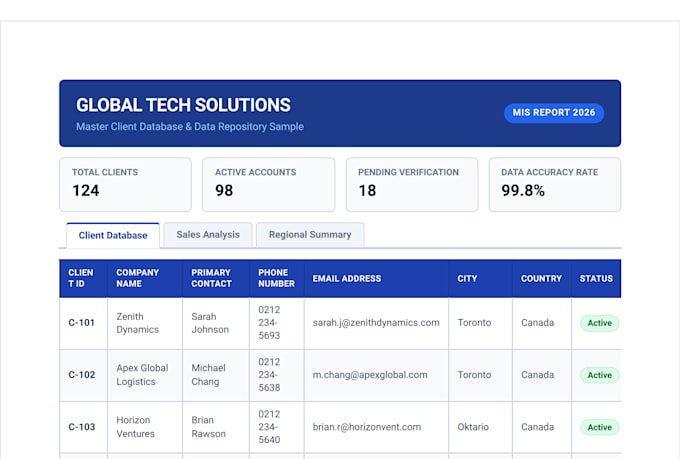Click the Phone Number column header
The height and width of the screenshot is (459, 680).
pos(276,278)
